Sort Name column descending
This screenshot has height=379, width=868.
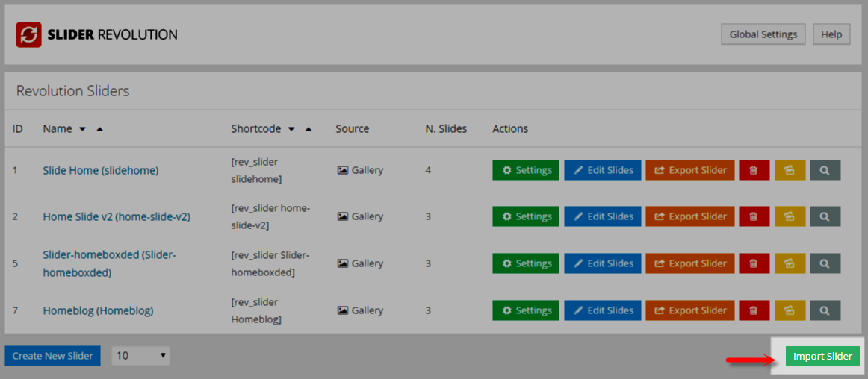click(x=83, y=129)
